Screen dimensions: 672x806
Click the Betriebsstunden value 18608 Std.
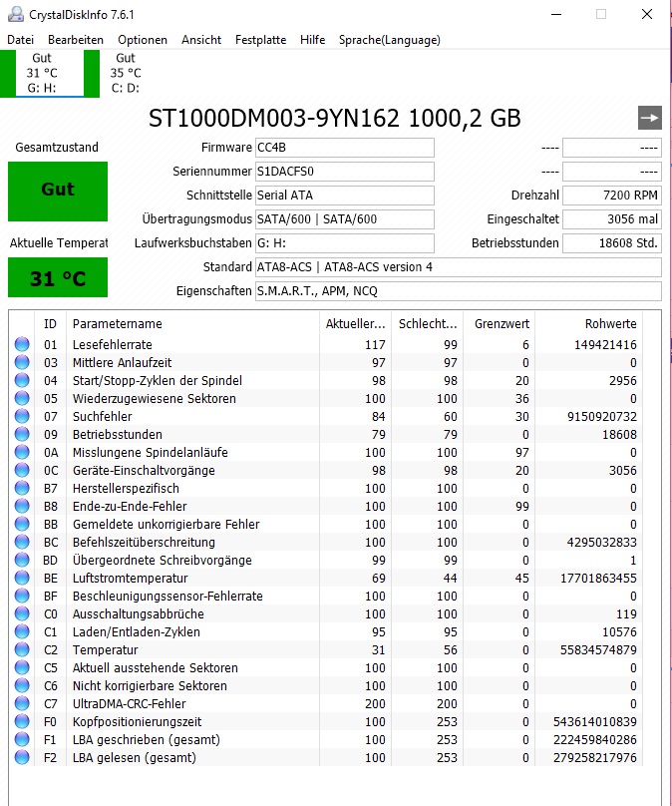pyautogui.click(x=612, y=243)
